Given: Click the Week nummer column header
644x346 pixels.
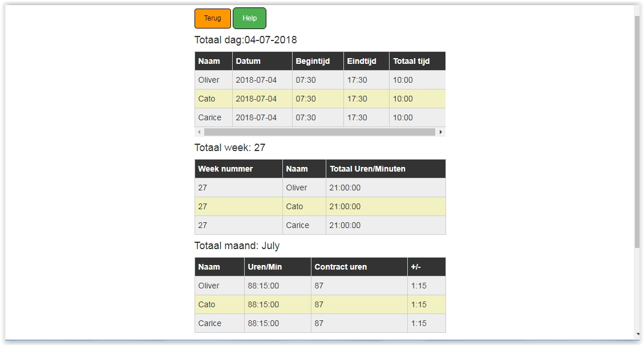Looking at the screenshot, I should click(225, 169).
